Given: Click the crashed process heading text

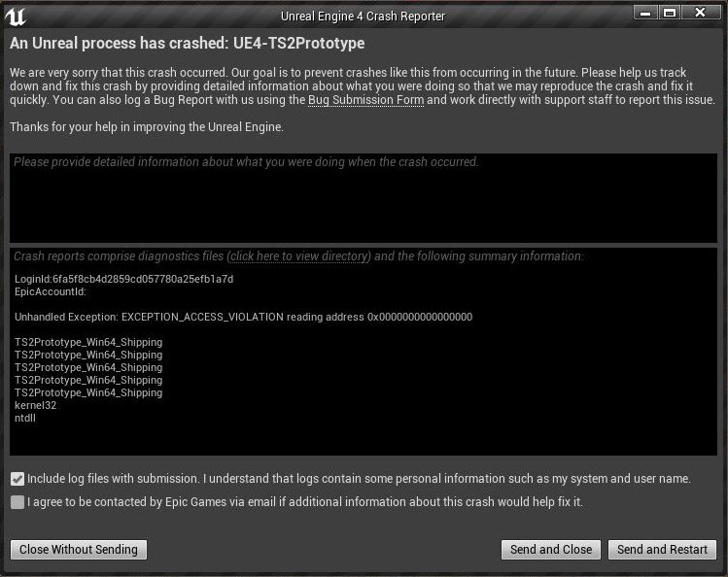Looking at the screenshot, I should click(x=187, y=44).
